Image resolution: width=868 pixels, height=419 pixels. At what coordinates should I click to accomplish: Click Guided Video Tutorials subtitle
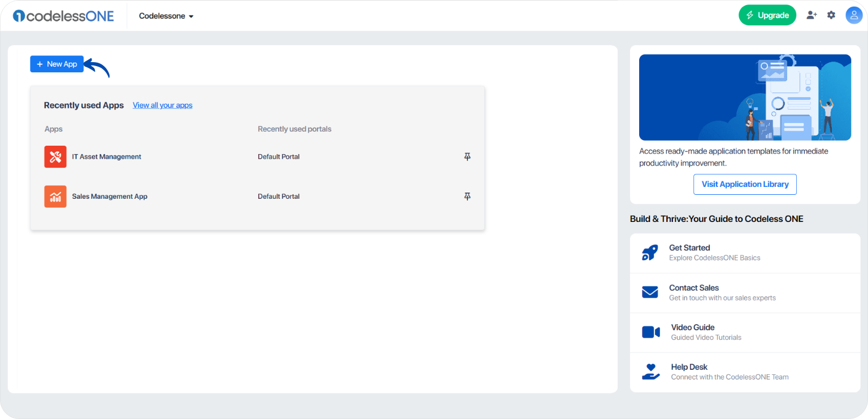click(706, 338)
